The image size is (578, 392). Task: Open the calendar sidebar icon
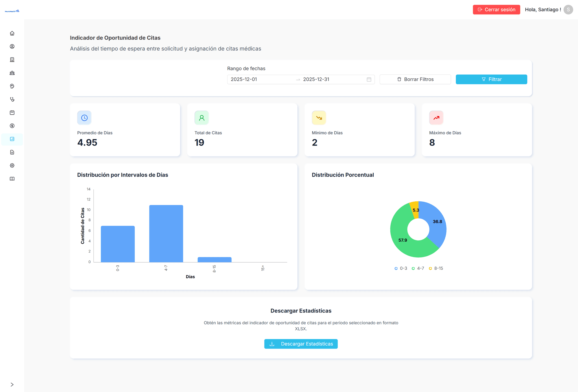tap(12, 113)
